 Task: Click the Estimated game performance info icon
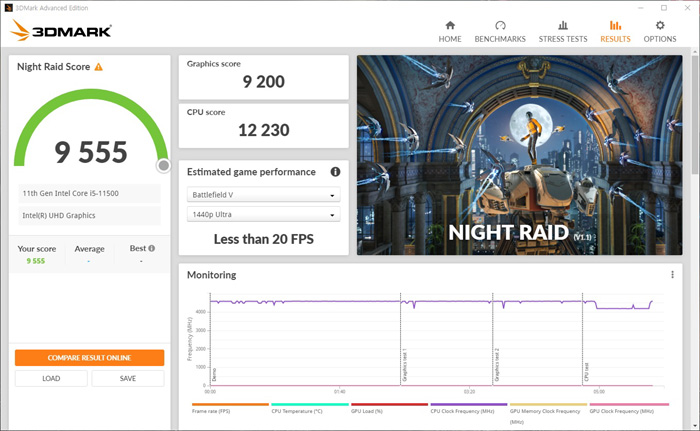(335, 172)
